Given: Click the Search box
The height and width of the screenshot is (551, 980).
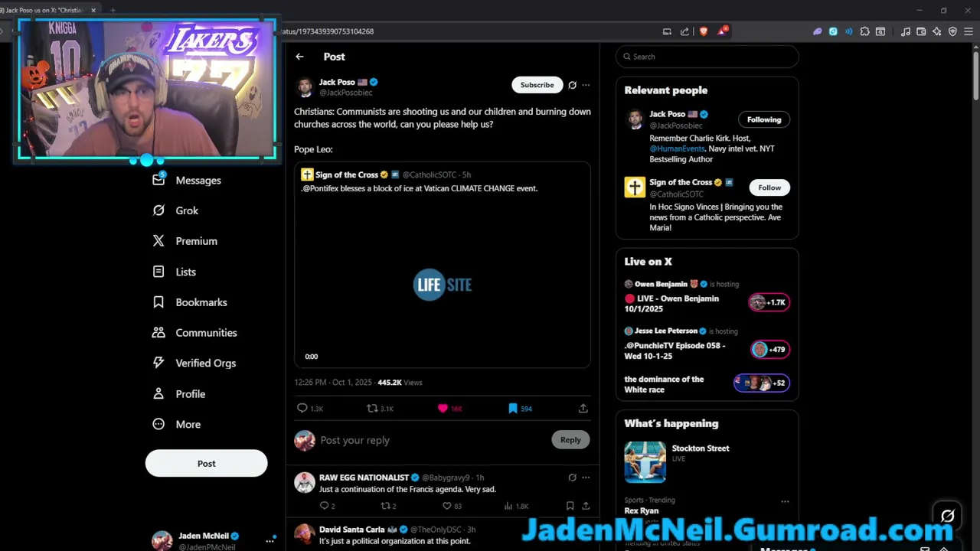Looking at the screenshot, I should click(707, 57).
